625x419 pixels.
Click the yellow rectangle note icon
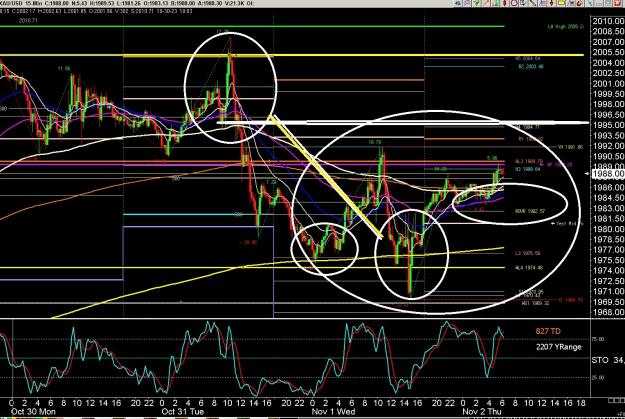[x=562, y=3]
